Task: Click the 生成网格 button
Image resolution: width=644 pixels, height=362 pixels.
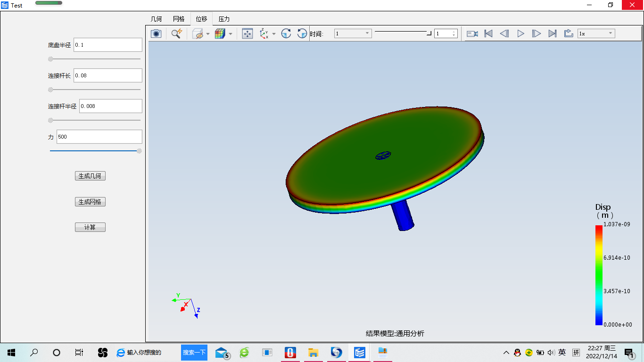Action: click(90, 202)
